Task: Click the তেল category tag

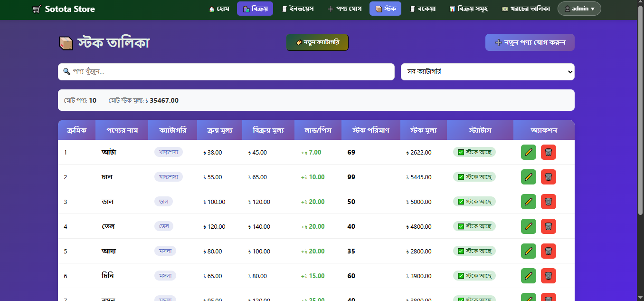Action: (x=164, y=226)
